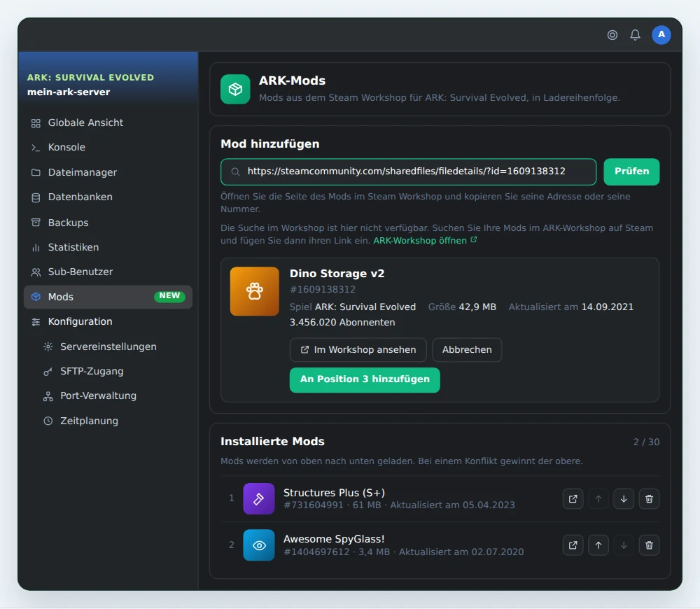Delete the Structures Plus (S+) mod

pos(649,498)
